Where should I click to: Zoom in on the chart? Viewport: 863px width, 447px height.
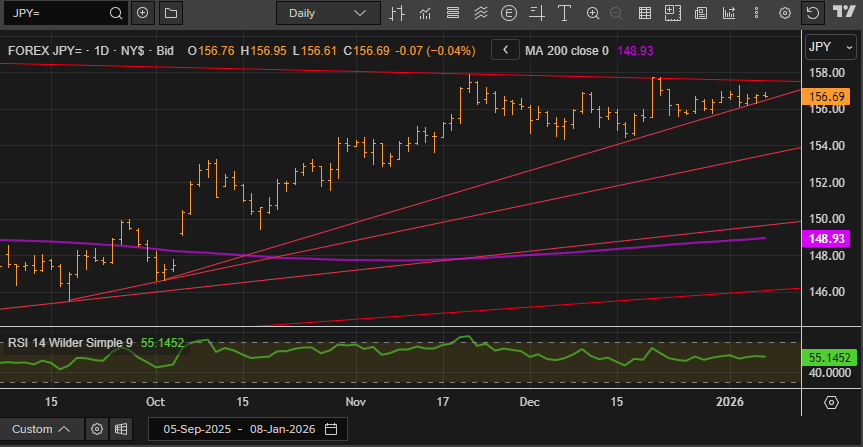[593, 13]
